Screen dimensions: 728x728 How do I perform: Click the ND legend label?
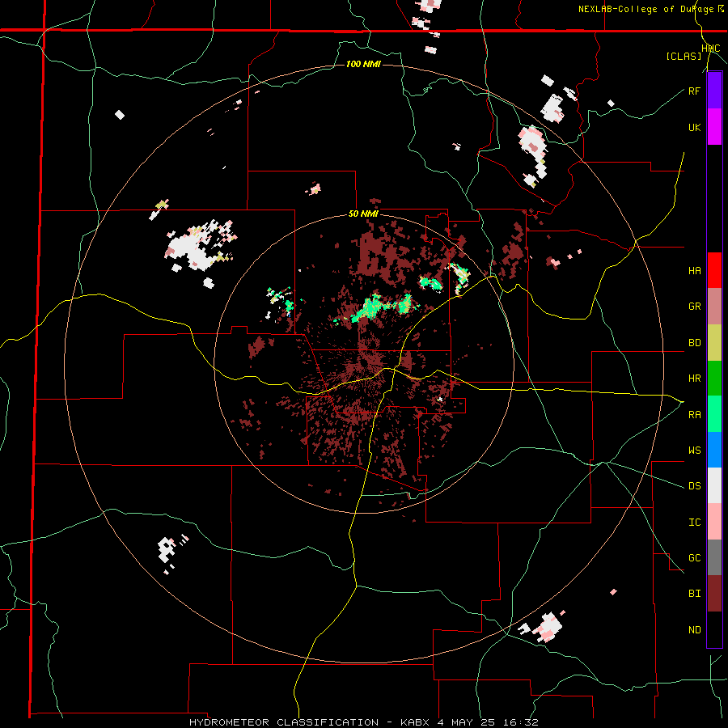pyautogui.click(x=694, y=630)
